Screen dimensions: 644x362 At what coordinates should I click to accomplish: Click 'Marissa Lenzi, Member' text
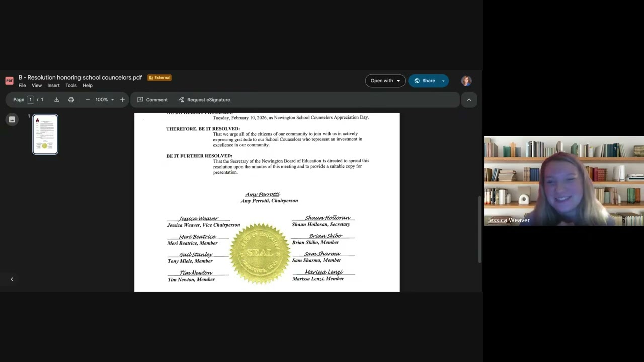coord(318,279)
